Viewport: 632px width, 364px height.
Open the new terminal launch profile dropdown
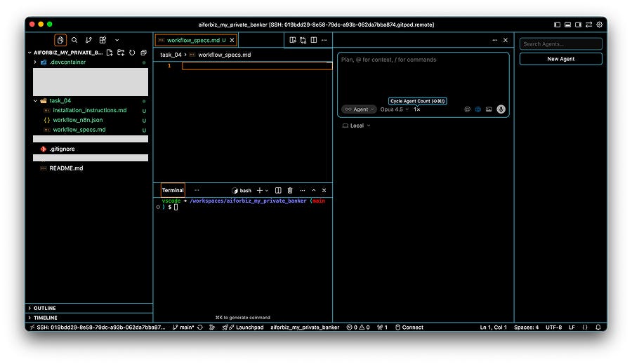click(266, 191)
